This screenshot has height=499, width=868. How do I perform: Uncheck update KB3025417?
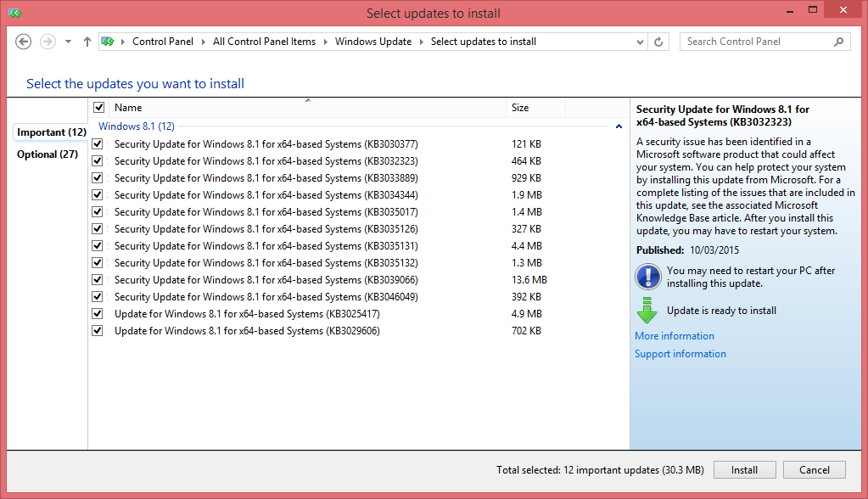pyautogui.click(x=98, y=314)
